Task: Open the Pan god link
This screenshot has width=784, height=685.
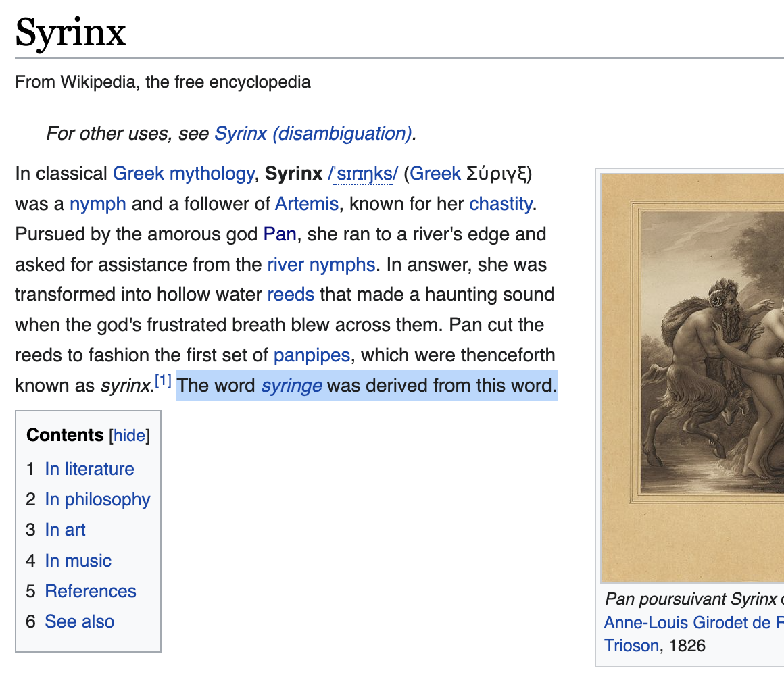Action: pyautogui.click(x=280, y=234)
